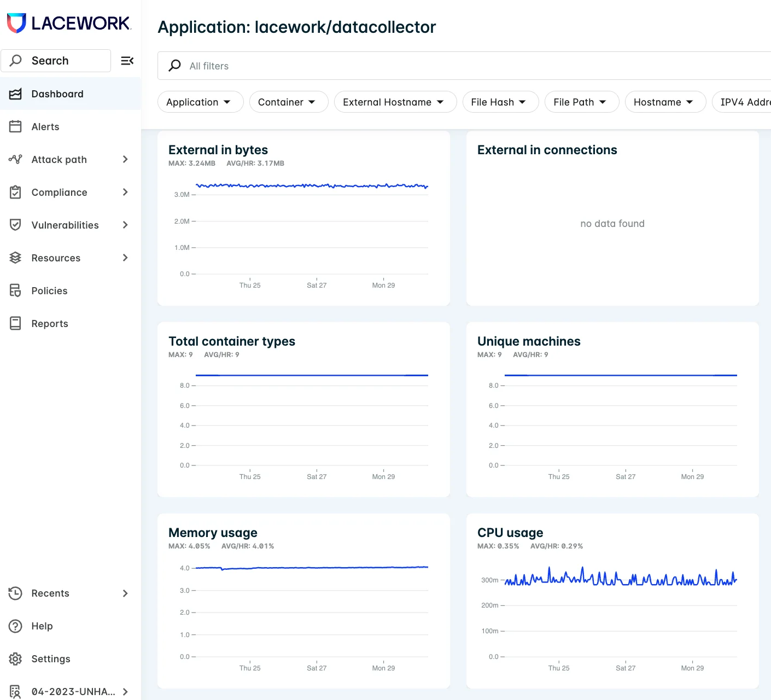Expand the Compliance submenu chevron

tap(125, 192)
